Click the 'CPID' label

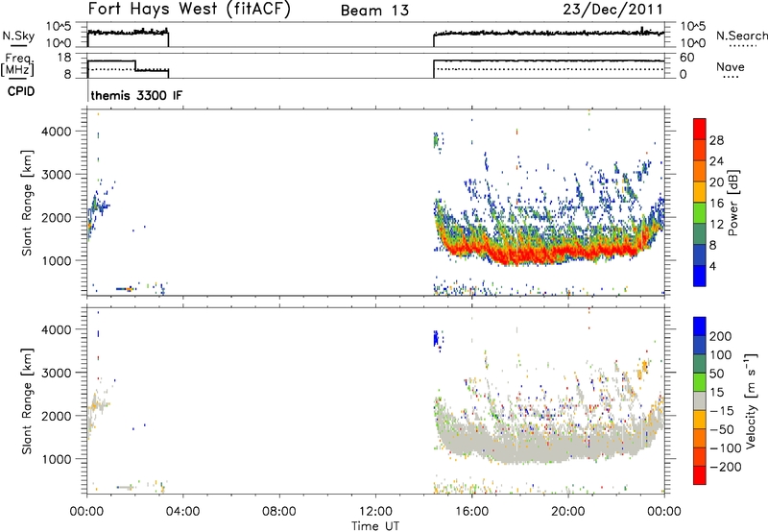click(21, 91)
